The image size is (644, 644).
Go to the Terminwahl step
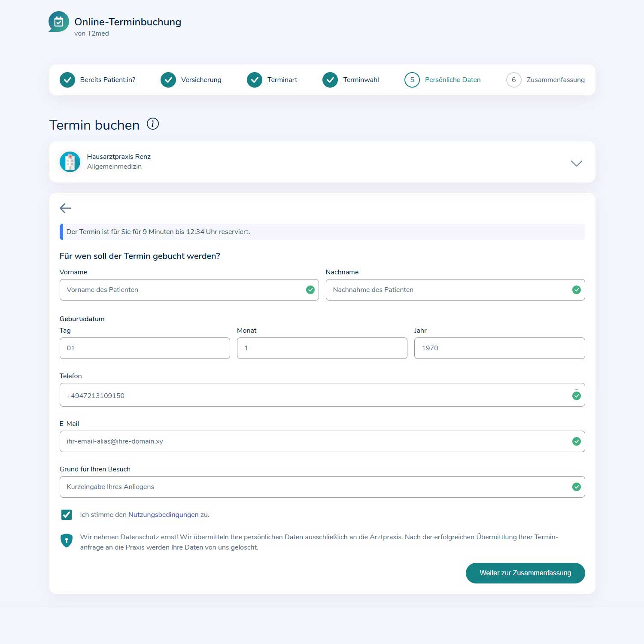coord(361,80)
